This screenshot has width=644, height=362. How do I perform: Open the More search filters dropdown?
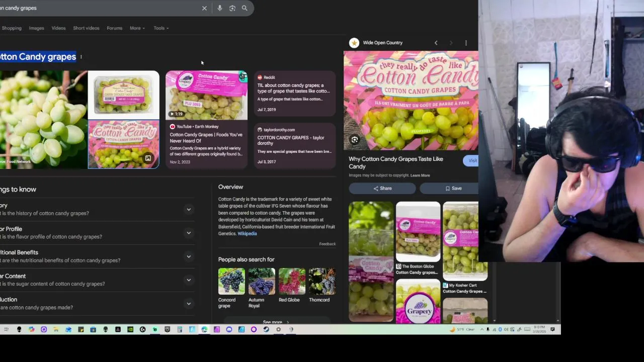(137, 28)
